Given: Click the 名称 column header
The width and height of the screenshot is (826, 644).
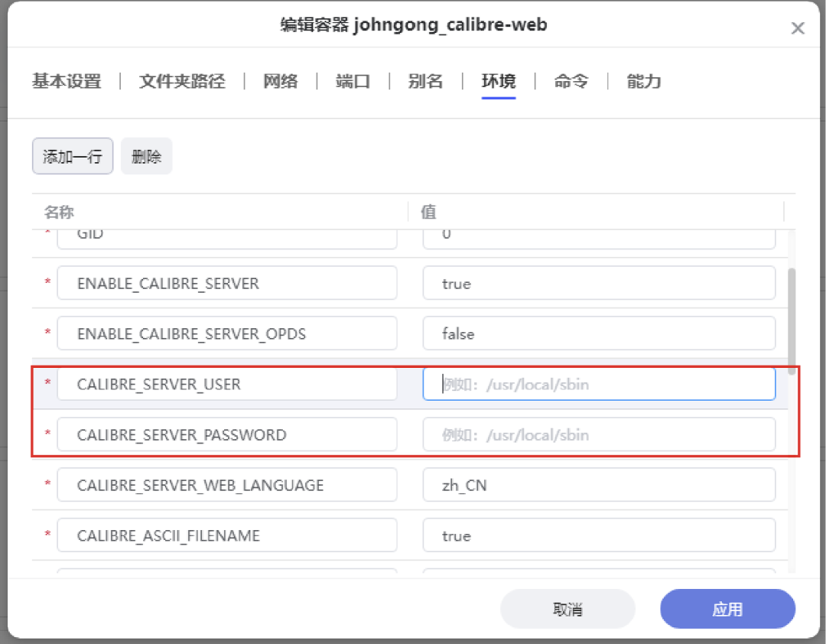Looking at the screenshot, I should [59, 212].
